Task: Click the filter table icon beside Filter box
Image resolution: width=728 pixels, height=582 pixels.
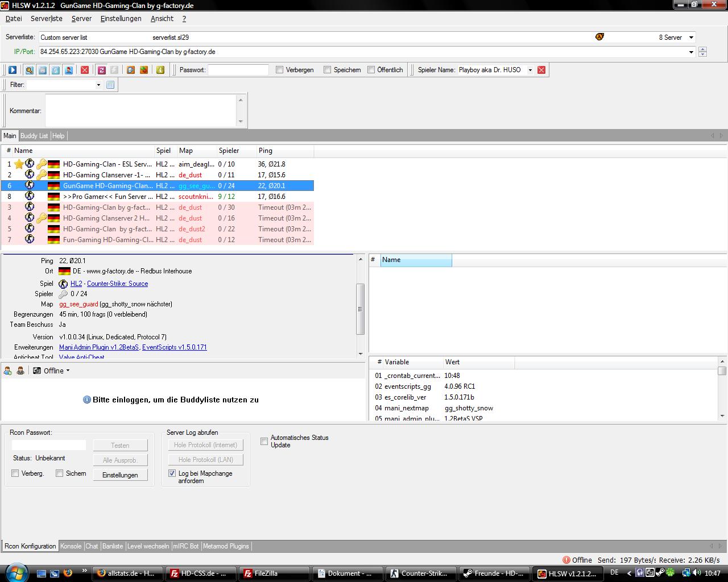Action: point(110,85)
